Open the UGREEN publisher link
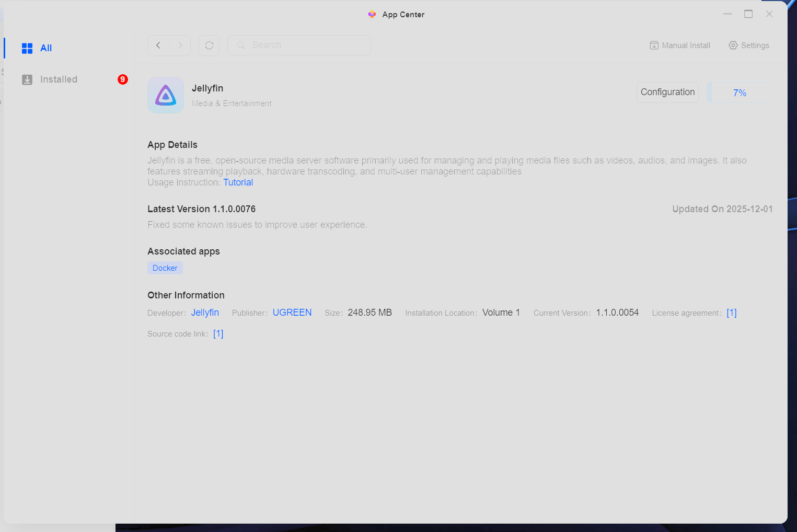Image resolution: width=797 pixels, height=532 pixels. [292, 313]
